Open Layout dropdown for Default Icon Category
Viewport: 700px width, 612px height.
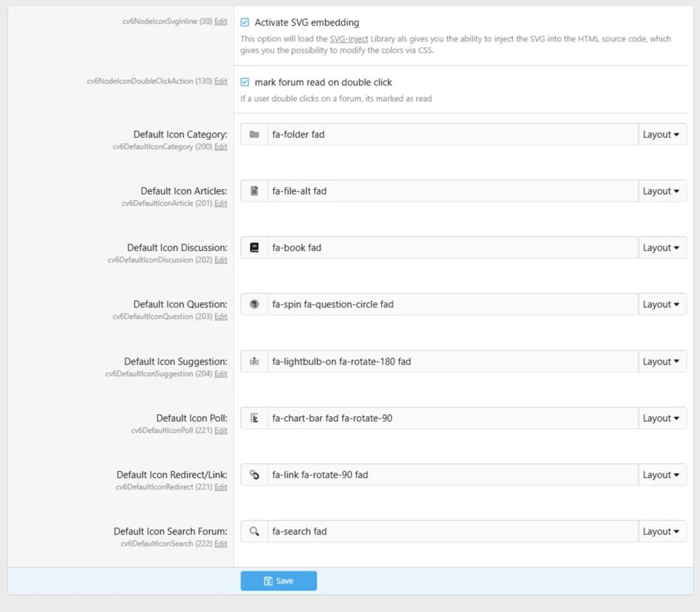661,134
